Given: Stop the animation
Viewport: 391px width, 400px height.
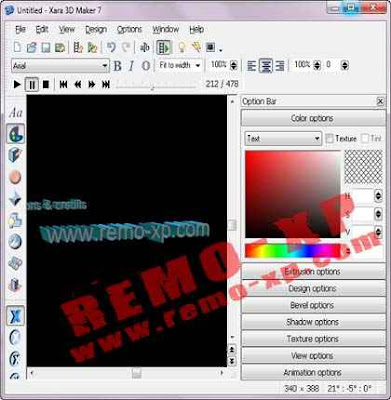Looking at the screenshot, I should coord(46,84).
